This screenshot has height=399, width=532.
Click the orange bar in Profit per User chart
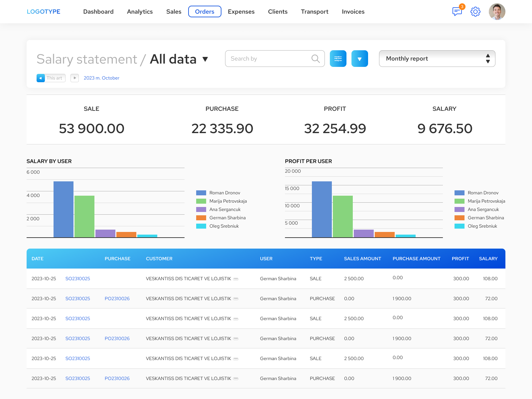pos(385,235)
